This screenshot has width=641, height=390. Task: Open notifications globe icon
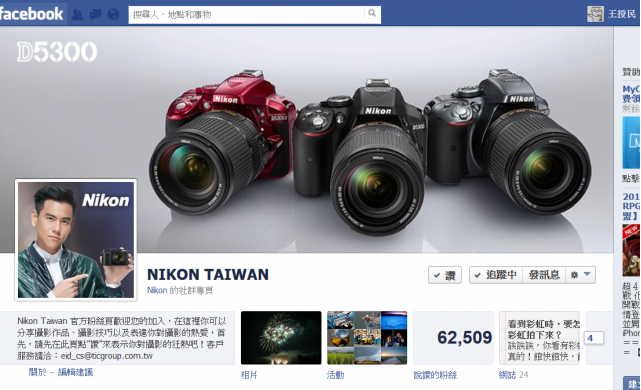[x=113, y=15]
